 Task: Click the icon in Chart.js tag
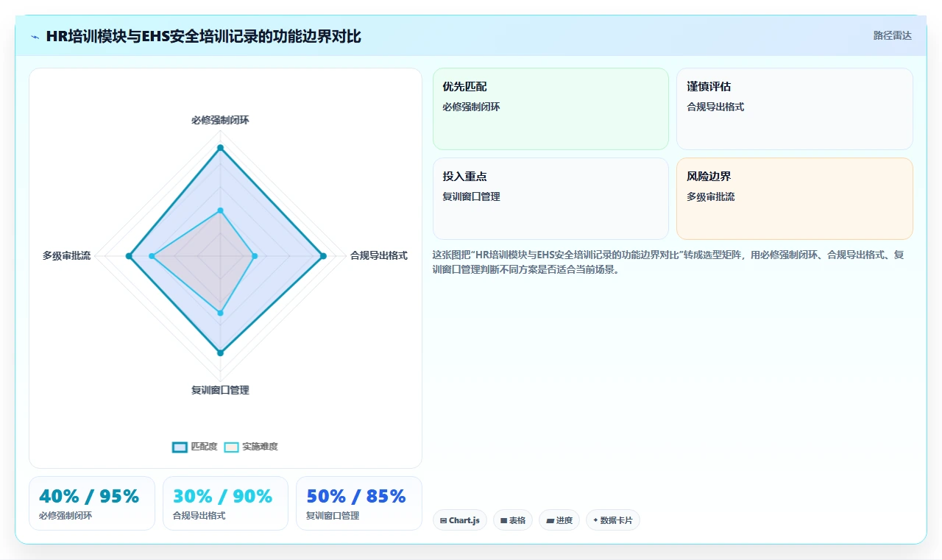(x=443, y=520)
